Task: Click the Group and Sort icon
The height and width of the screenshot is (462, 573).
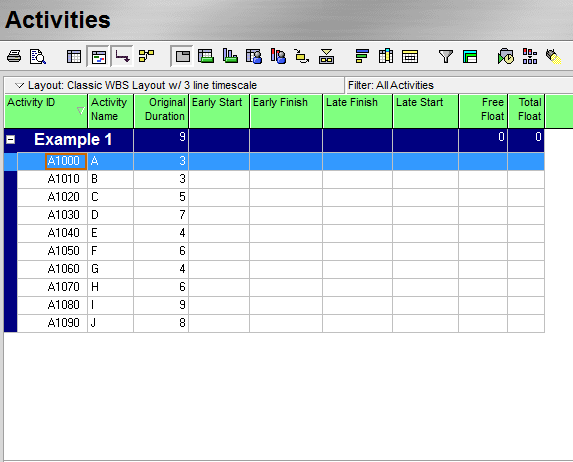Action: point(362,56)
